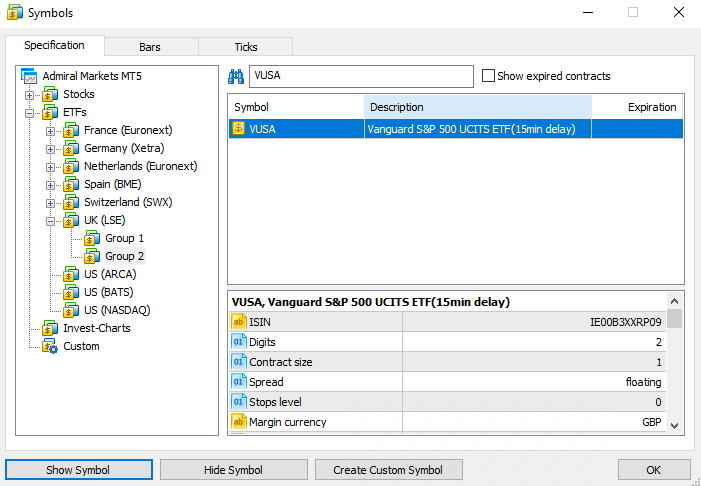Click the Show Symbol button
This screenshot has height=486, width=701.
point(79,470)
